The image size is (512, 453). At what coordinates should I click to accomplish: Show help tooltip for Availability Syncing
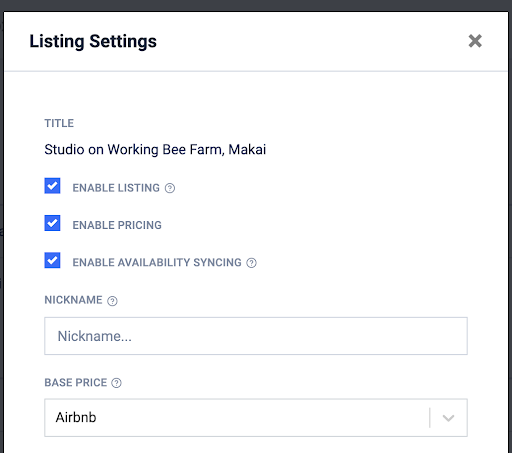[251, 263]
